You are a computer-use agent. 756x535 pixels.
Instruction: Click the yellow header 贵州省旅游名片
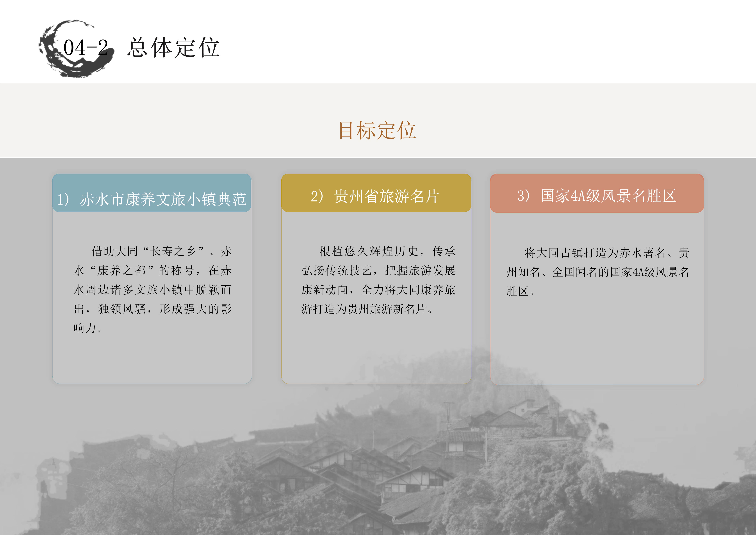pos(376,193)
